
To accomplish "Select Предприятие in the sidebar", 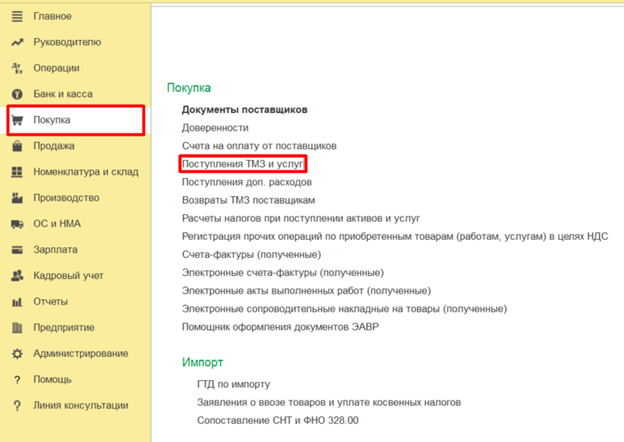I will pos(64,328).
